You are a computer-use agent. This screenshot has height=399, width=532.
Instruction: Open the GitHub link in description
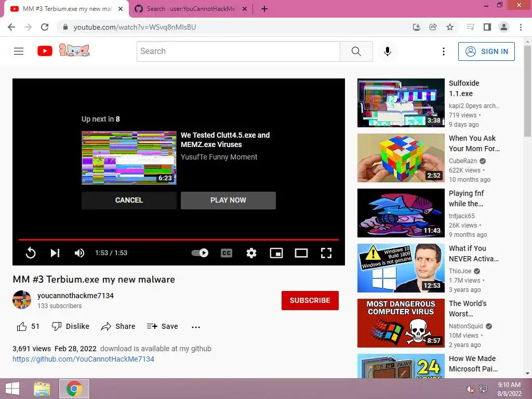click(x=83, y=359)
